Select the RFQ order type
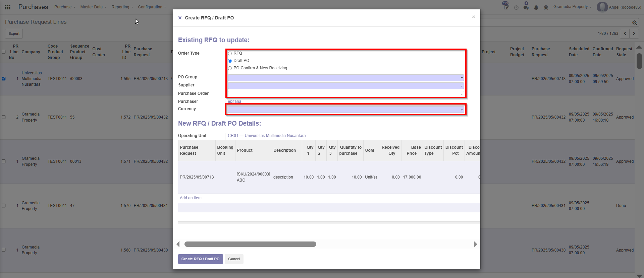This screenshot has width=644, height=278. pos(230,54)
